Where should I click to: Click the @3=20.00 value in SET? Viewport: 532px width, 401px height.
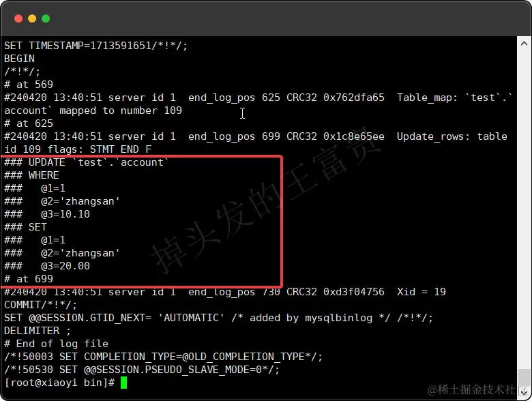[65, 266]
